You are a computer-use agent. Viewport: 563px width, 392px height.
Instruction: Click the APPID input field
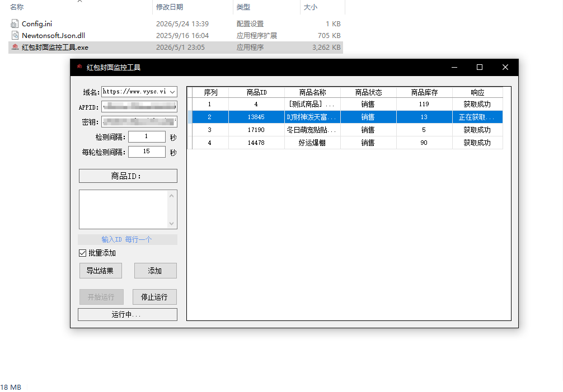[139, 106]
